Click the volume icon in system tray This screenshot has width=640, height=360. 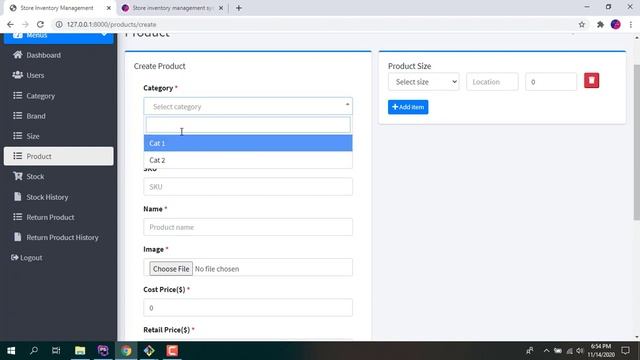(580, 351)
